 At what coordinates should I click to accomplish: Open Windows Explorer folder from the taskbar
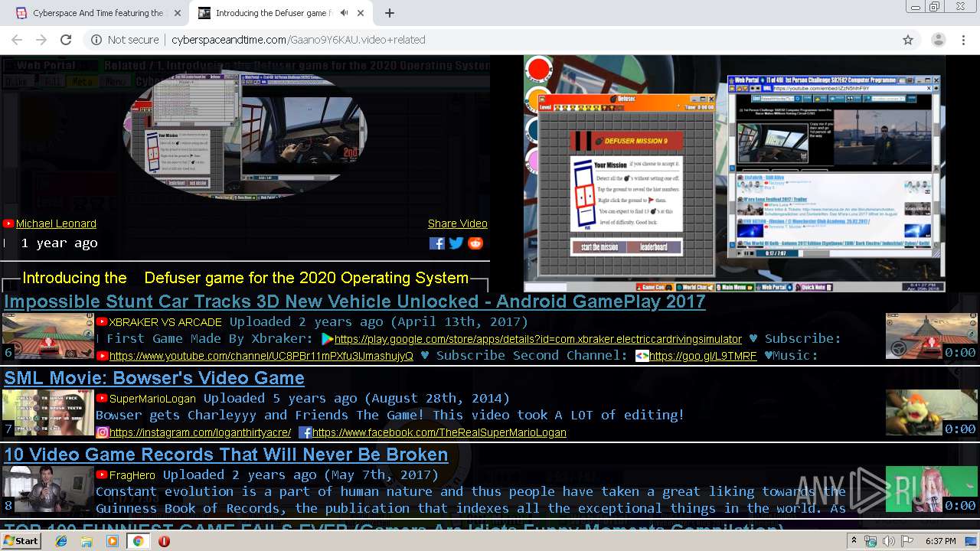pos(87,541)
